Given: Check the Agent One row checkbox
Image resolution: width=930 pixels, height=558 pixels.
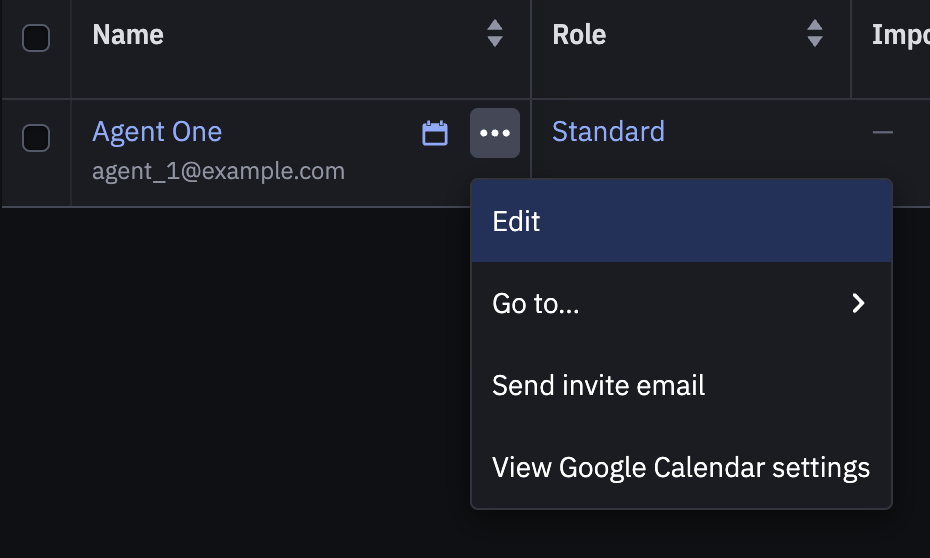Looking at the screenshot, I should click(x=36, y=138).
